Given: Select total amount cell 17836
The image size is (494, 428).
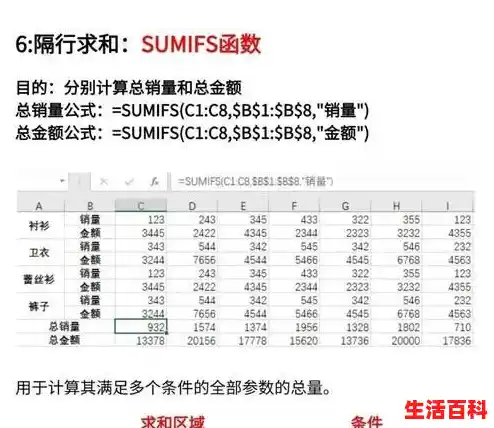Looking at the screenshot, I should click(447, 340).
